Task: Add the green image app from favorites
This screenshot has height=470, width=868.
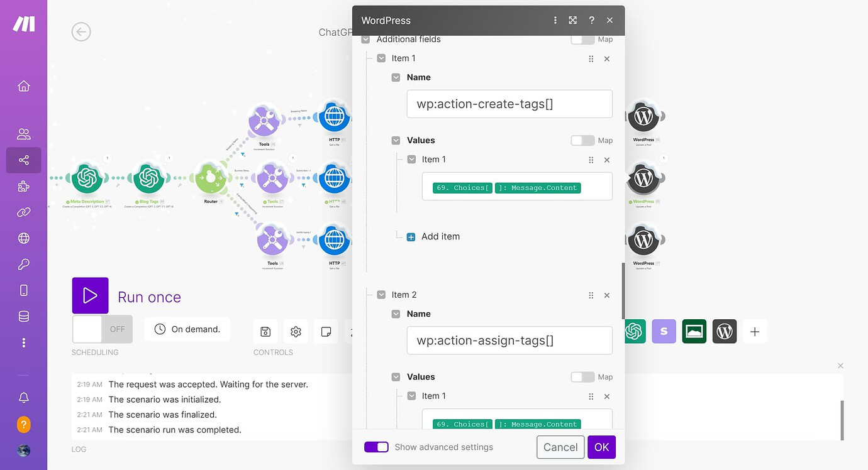Action: point(694,331)
